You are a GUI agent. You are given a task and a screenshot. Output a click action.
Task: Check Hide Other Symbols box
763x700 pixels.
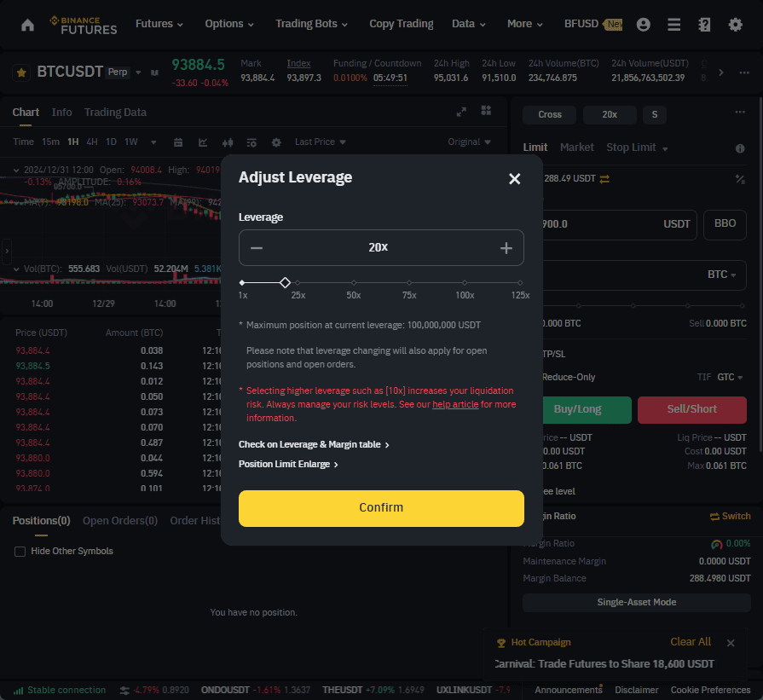tap(20, 552)
